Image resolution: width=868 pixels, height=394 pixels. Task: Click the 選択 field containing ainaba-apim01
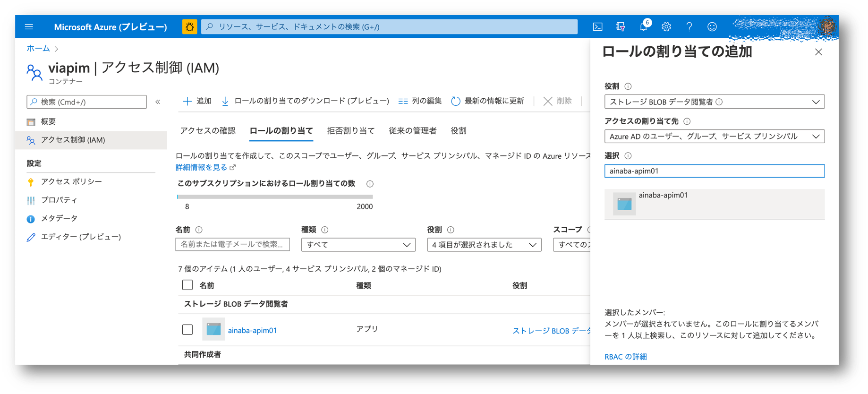(x=714, y=171)
